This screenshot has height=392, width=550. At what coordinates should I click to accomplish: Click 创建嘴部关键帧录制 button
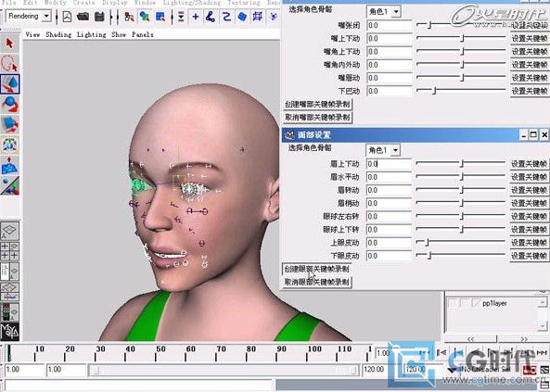point(317,104)
